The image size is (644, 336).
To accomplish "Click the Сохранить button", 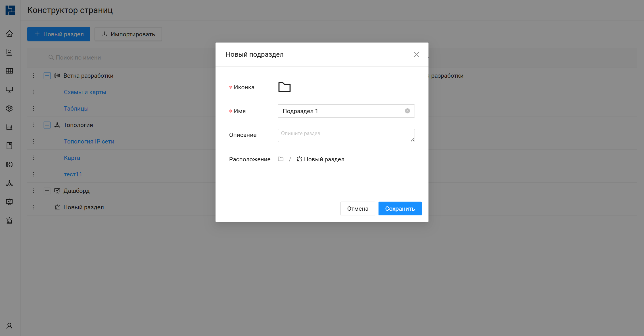I will click(x=400, y=208).
